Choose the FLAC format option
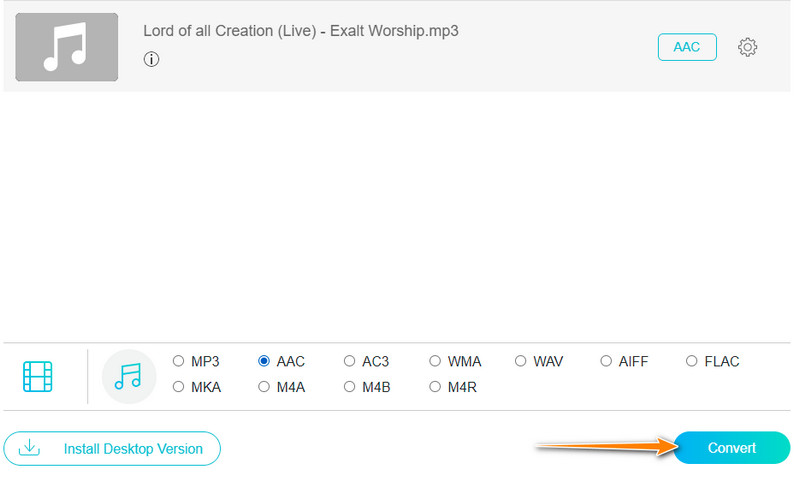800x482 pixels. tap(692, 361)
